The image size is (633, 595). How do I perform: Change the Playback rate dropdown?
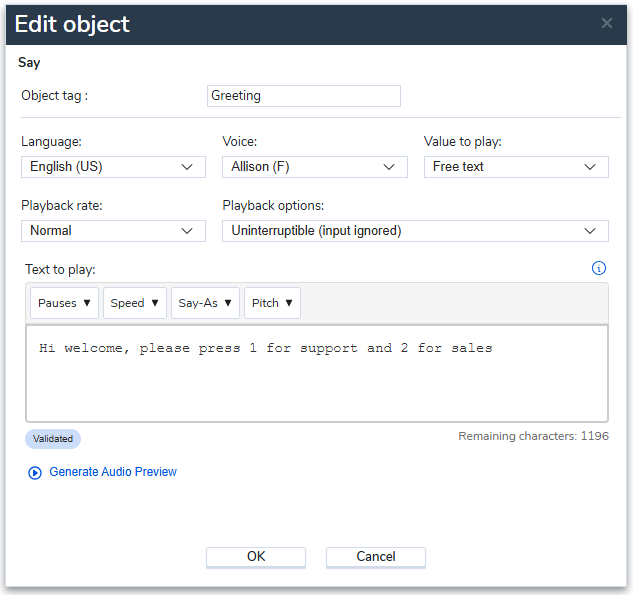(x=113, y=231)
